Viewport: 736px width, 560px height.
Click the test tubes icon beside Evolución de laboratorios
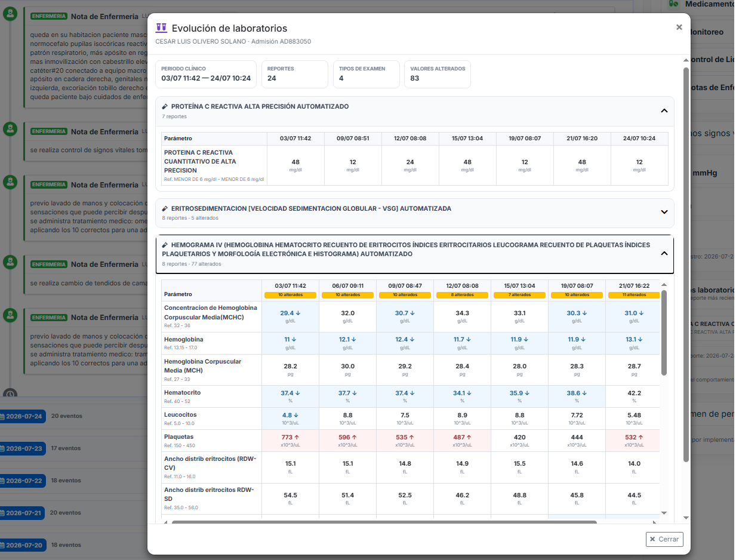pyautogui.click(x=161, y=28)
